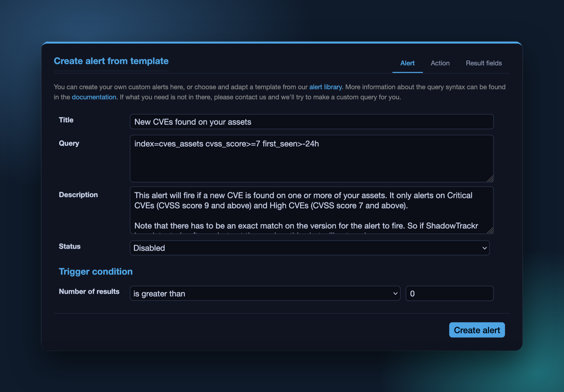Viewport: 564px width, 392px height.
Task: Click the number of results value field
Action: point(449,293)
